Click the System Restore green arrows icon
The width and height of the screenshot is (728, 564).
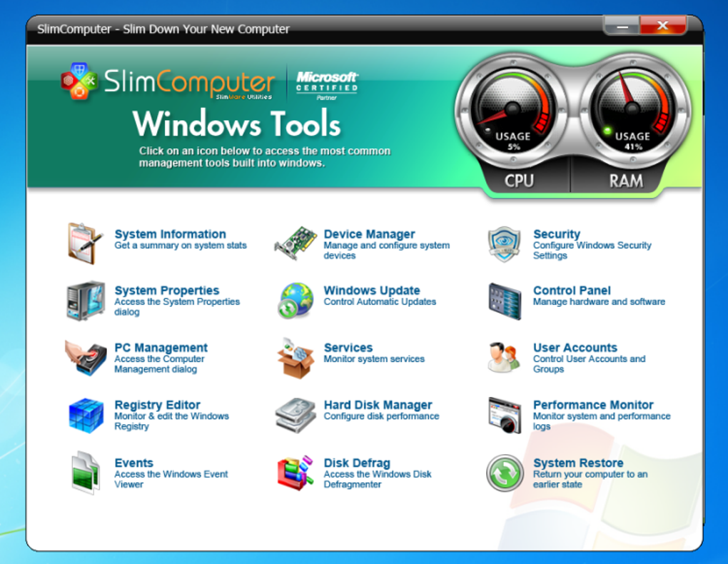pyautogui.click(x=505, y=473)
